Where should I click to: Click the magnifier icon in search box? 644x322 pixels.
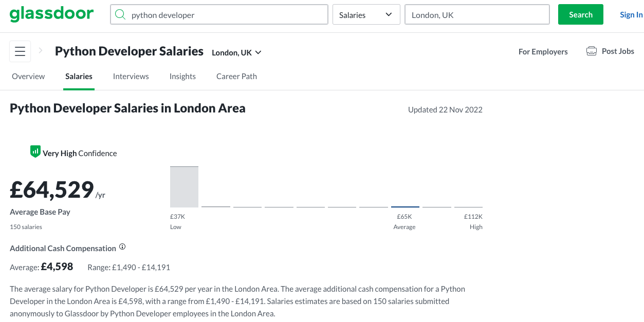tap(120, 14)
